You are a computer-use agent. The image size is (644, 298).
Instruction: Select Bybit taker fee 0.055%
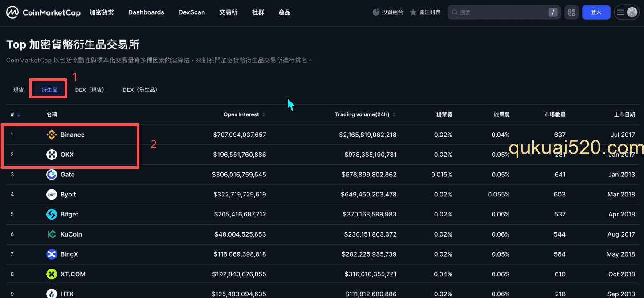[x=499, y=194]
